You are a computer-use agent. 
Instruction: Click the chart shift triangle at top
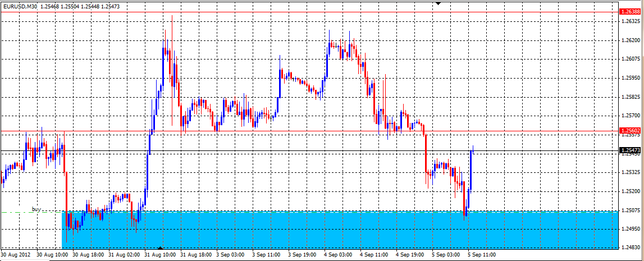pos(439,3)
